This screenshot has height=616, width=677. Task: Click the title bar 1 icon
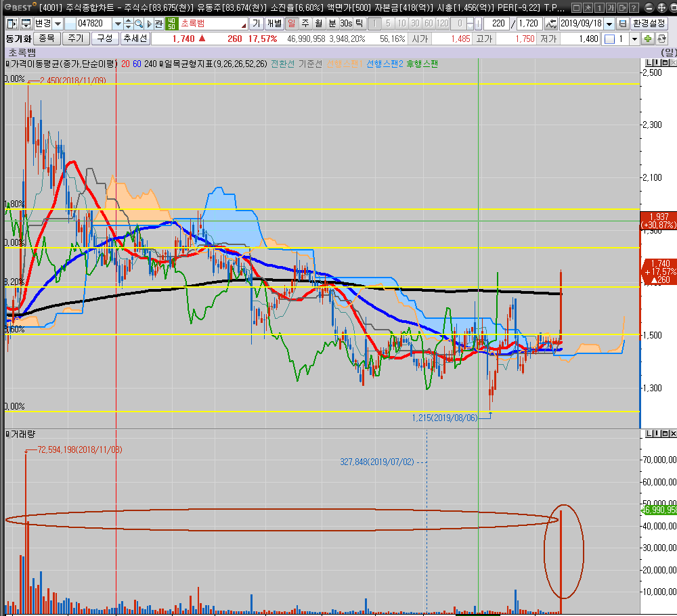pyautogui.click(x=599, y=7)
